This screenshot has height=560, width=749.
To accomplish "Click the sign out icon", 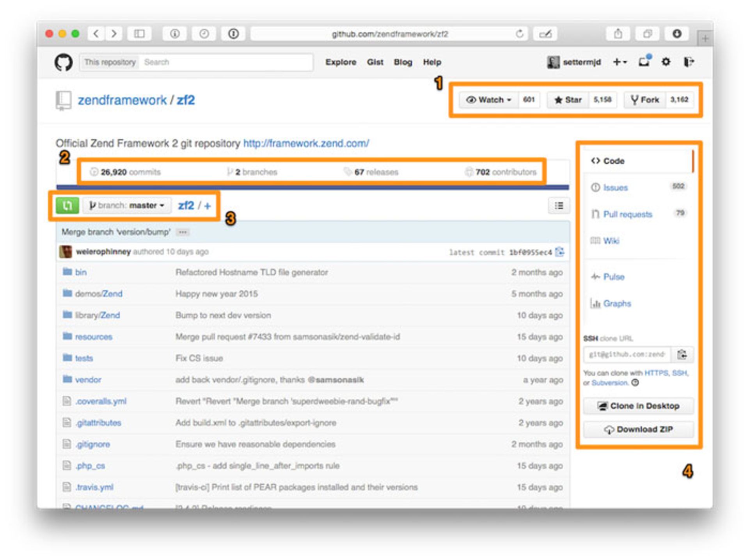I will [x=689, y=62].
